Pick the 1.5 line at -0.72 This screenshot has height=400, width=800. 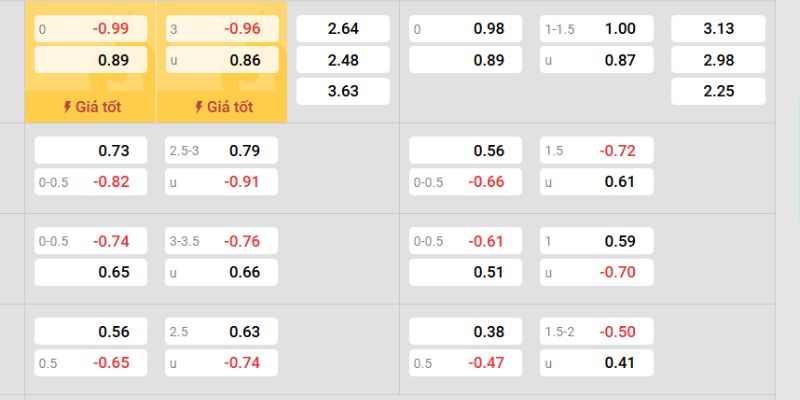(x=596, y=151)
